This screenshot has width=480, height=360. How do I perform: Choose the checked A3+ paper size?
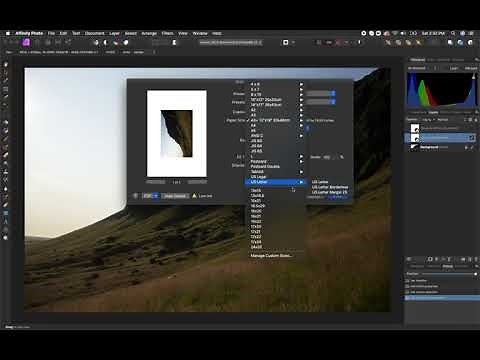(x=275, y=120)
